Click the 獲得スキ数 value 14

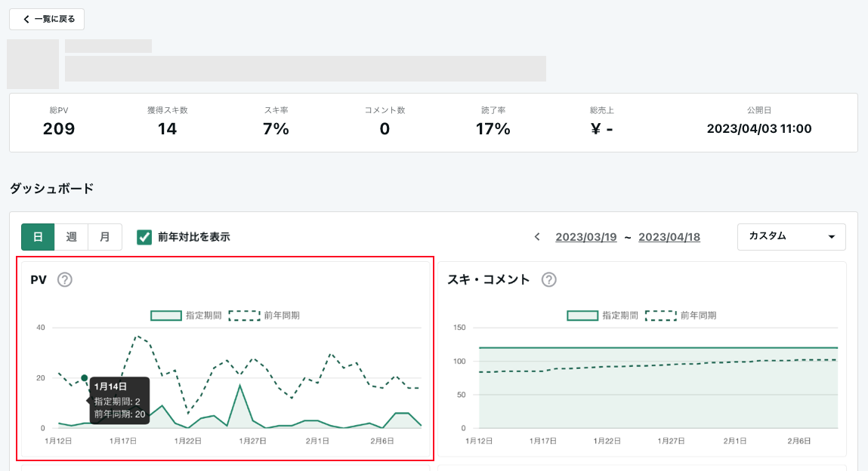167,129
